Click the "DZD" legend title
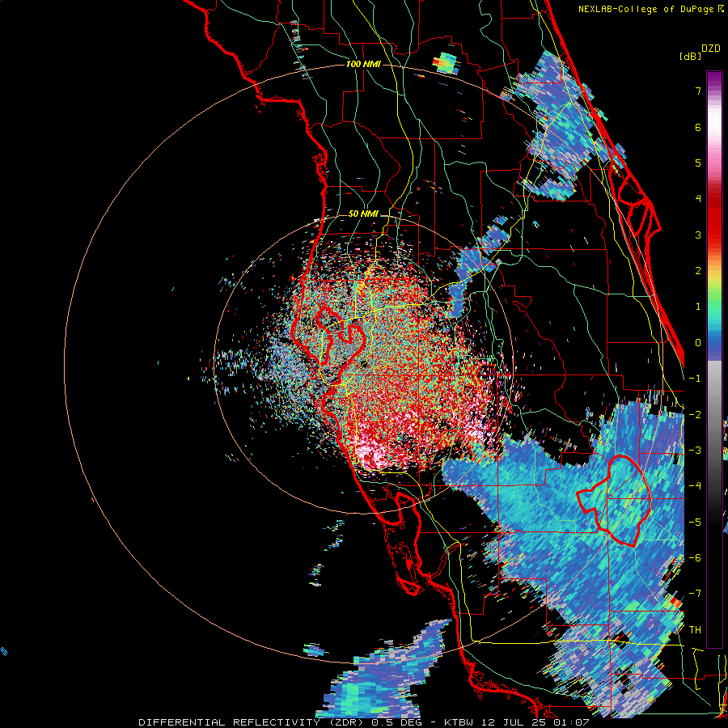Screen dimensions: 728x728 [711, 49]
